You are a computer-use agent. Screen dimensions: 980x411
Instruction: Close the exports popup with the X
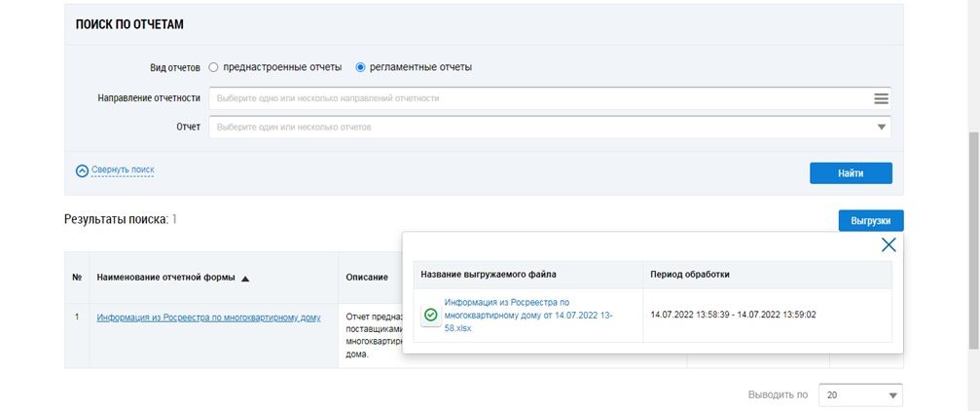(888, 244)
